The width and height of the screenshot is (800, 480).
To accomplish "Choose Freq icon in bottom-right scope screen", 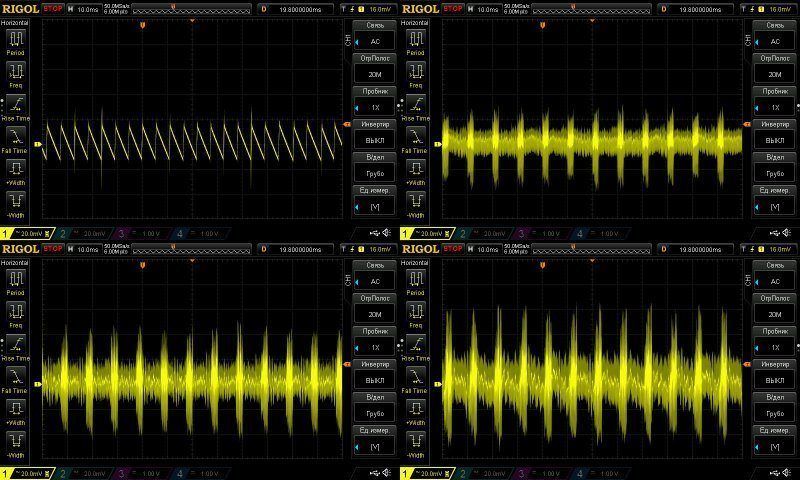I will (x=416, y=312).
